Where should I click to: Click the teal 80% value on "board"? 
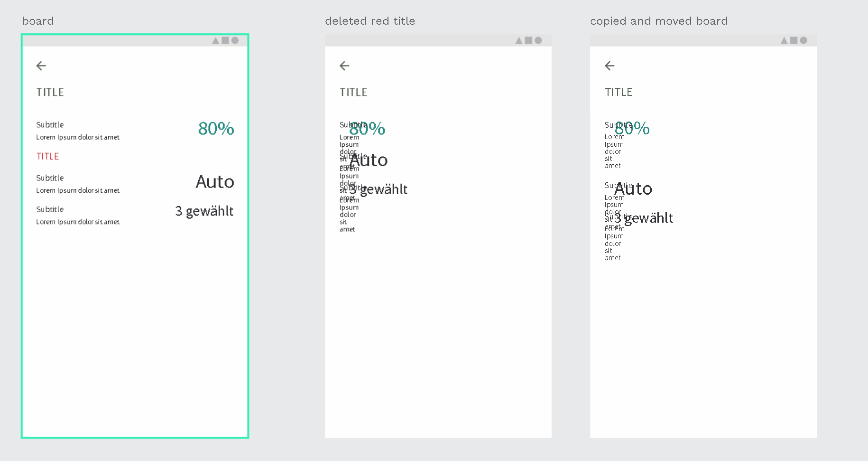[x=216, y=128]
